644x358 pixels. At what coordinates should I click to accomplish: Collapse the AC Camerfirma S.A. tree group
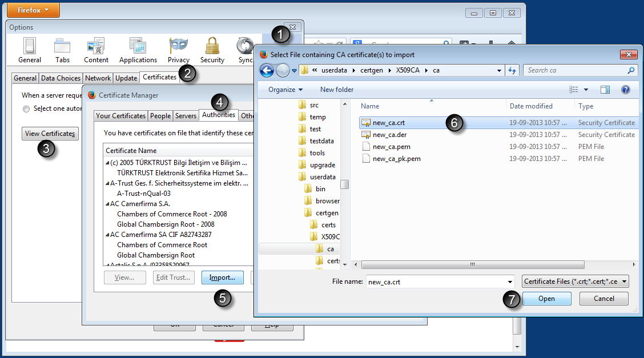[107, 204]
